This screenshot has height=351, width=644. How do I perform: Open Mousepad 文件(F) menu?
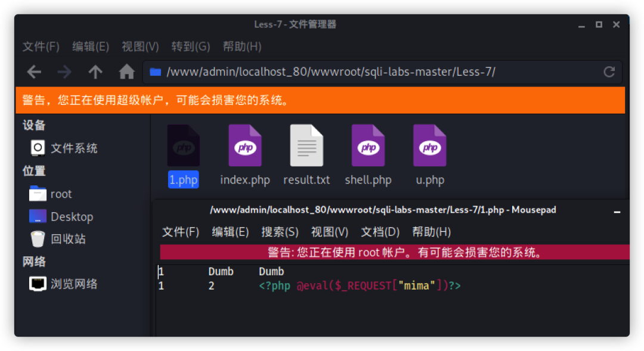click(x=180, y=232)
